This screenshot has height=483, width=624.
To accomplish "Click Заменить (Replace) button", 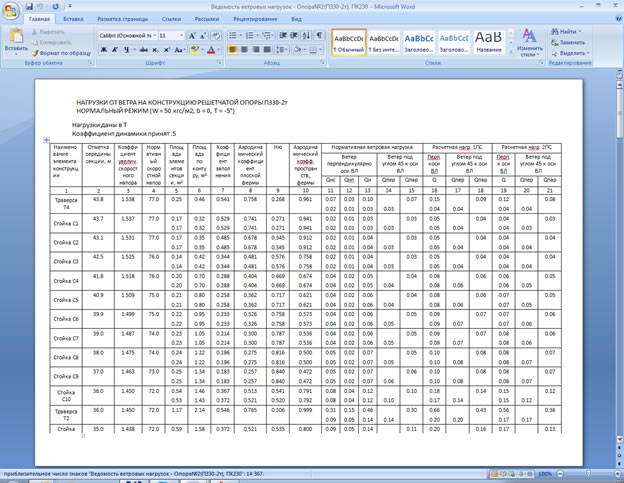I will pyautogui.click(x=568, y=42).
